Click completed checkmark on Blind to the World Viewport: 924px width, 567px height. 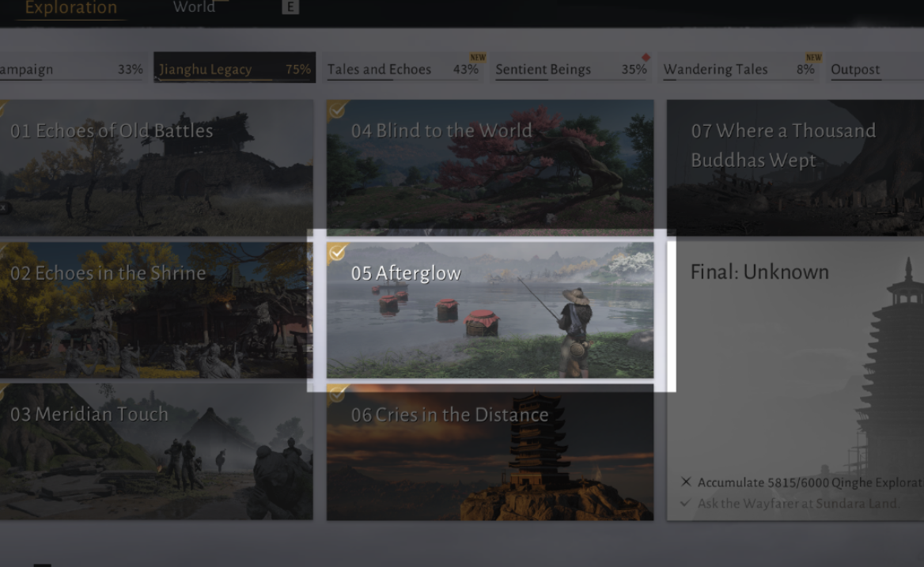click(x=337, y=110)
